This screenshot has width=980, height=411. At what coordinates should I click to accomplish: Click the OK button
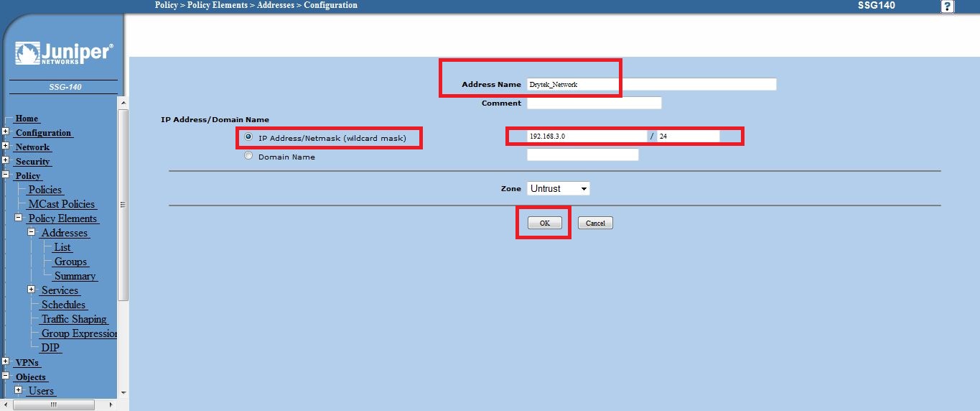[x=544, y=223]
